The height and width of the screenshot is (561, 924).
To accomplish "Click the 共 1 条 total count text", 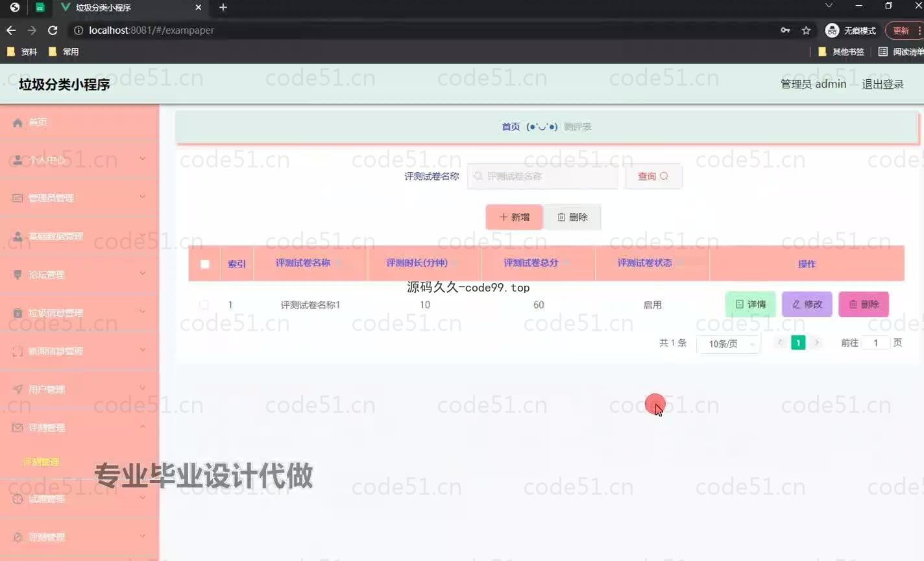I will tap(673, 343).
